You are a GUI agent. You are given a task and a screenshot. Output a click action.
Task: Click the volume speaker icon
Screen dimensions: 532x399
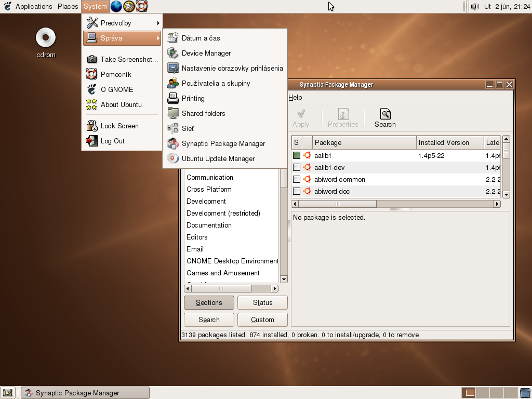click(475, 6)
